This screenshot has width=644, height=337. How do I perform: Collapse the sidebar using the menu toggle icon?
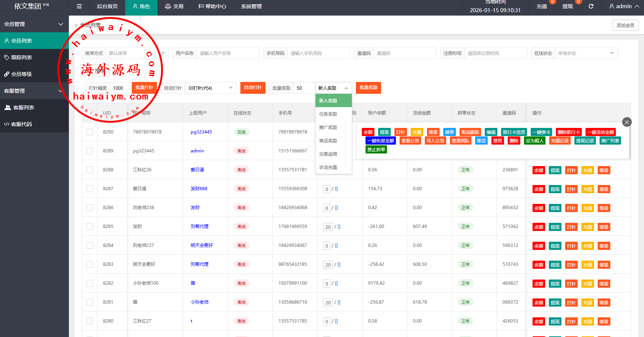point(79,6)
